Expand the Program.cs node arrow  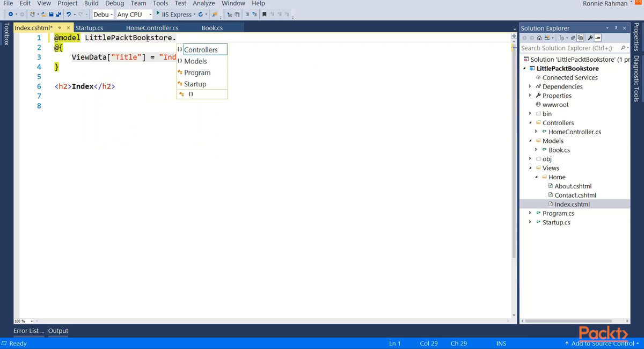click(530, 213)
